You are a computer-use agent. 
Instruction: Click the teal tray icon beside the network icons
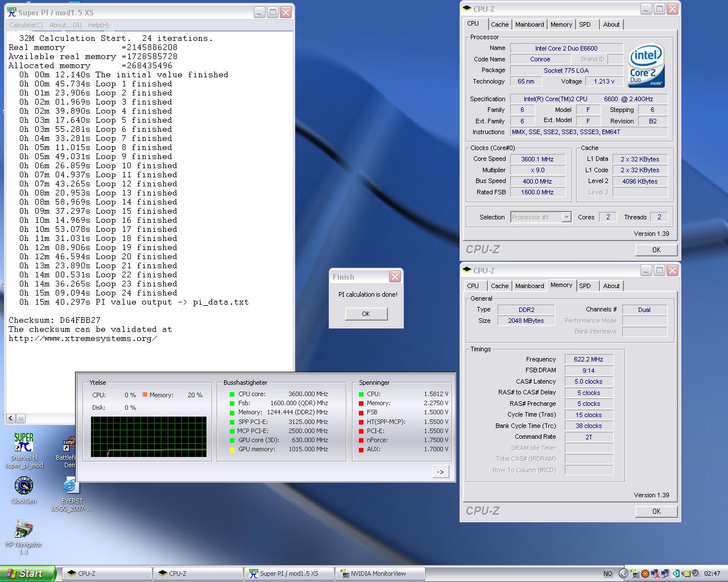pyautogui.click(x=676, y=573)
